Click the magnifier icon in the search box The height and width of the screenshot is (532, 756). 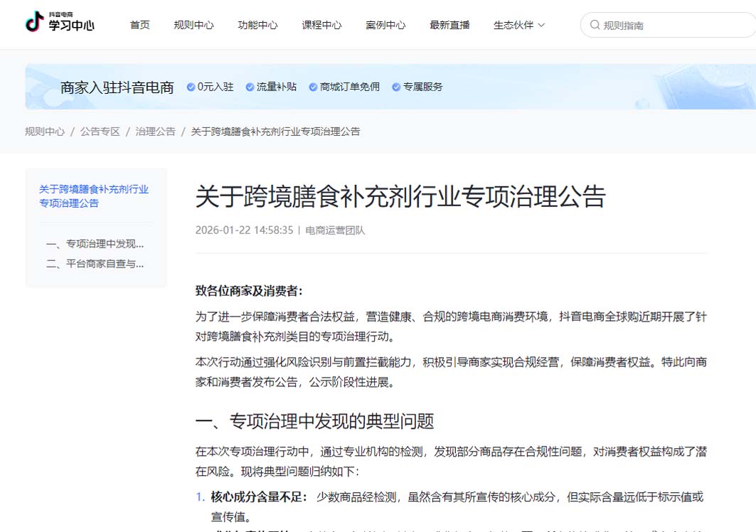(594, 24)
